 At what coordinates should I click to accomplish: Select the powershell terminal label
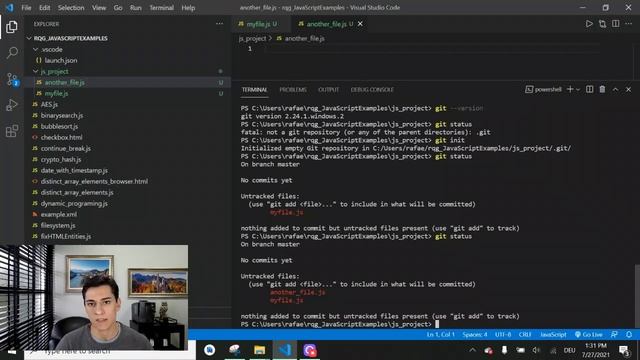coord(543,89)
